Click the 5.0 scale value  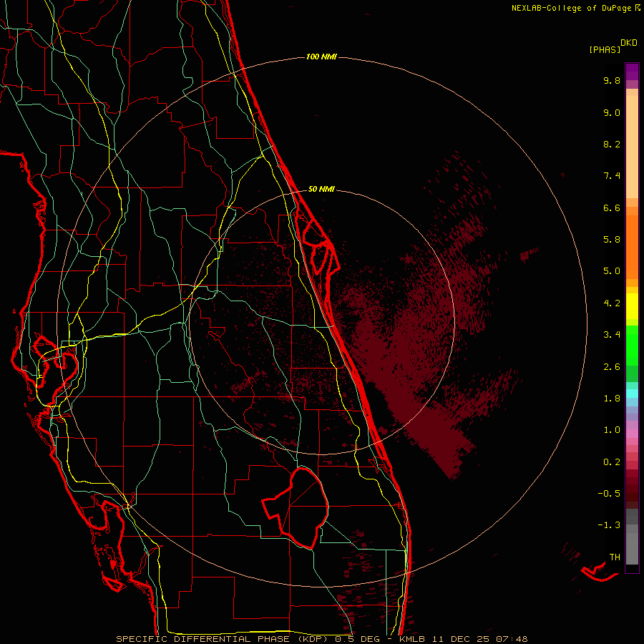[612, 271]
